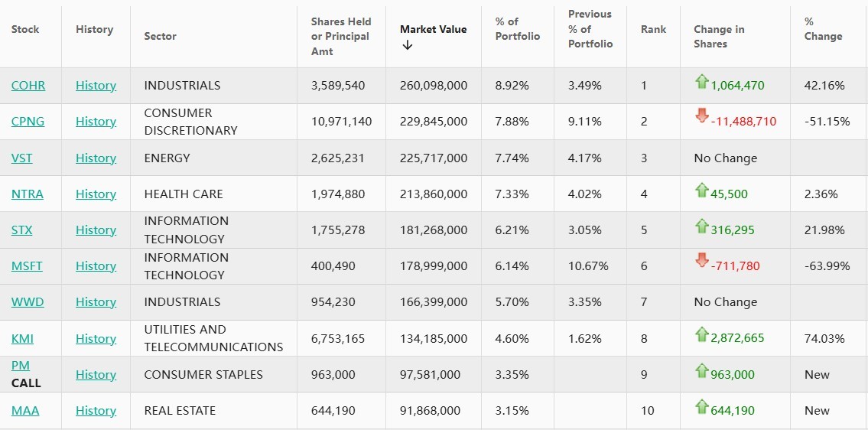
Task: Click the 260,098,000 market value cell
Action: (x=433, y=86)
